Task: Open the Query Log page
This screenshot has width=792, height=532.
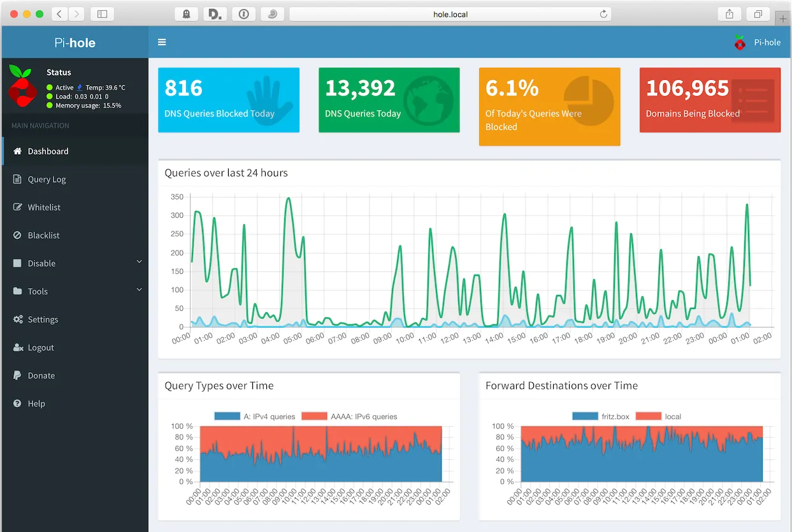Action: (75, 179)
